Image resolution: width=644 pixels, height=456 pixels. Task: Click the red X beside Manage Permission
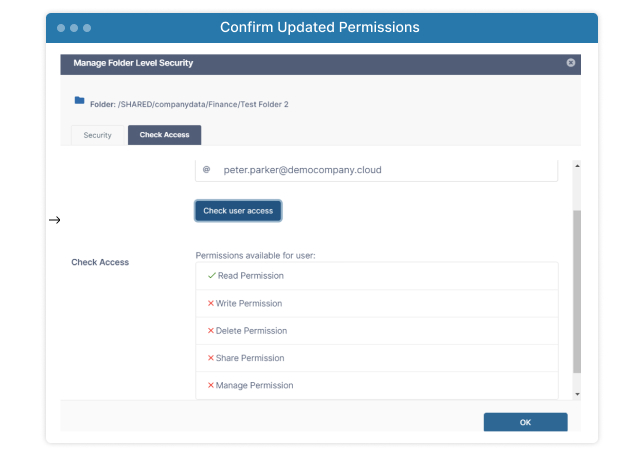tap(211, 385)
